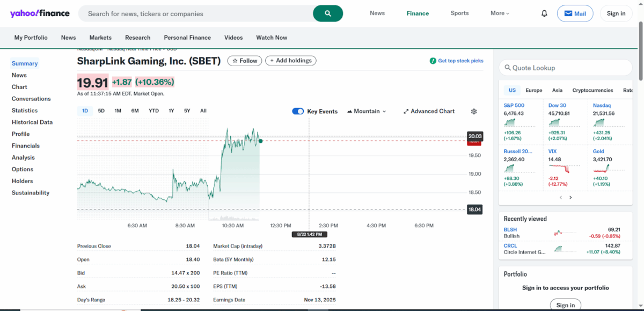Select the All chart range
This screenshot has width=644, height=311.
pyautogui.click(x=203, y=111)
